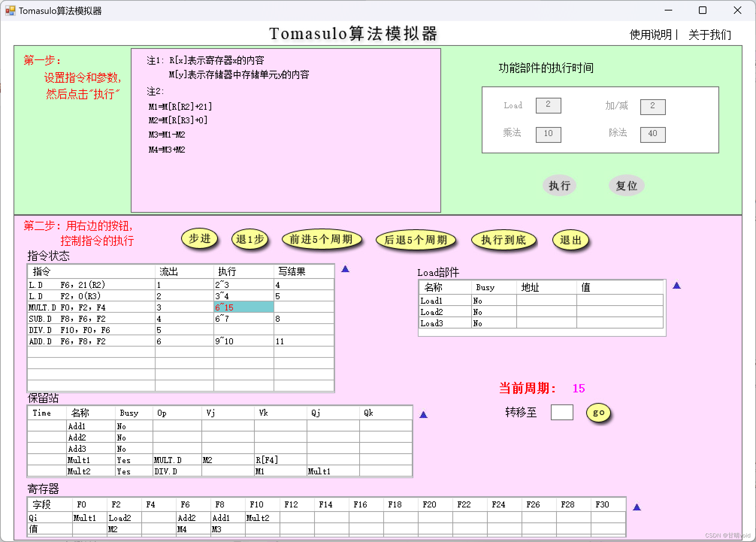Click the highlighted 6~15 execute cell
756x542 pixels.
click(x=244, y=307)
